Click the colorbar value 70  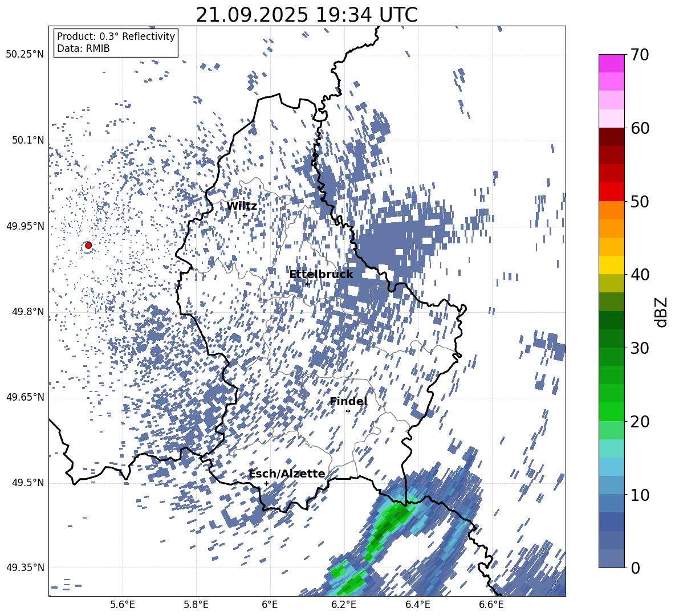pyautogui.click(x=640, y=55)
